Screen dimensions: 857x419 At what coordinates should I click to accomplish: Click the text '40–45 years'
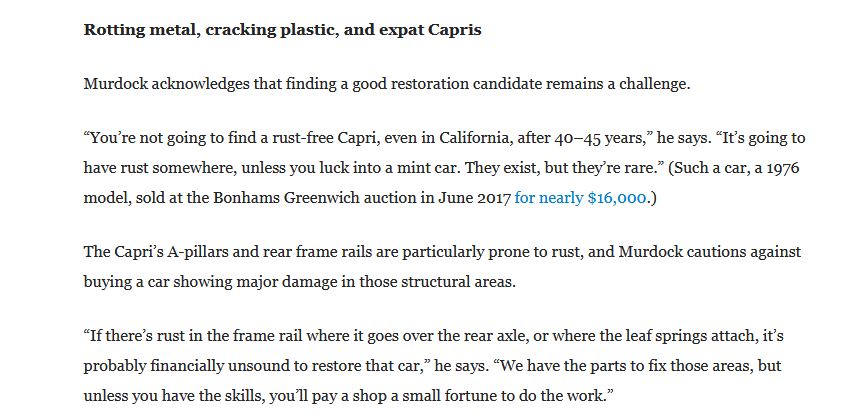[x=600, y=138]
